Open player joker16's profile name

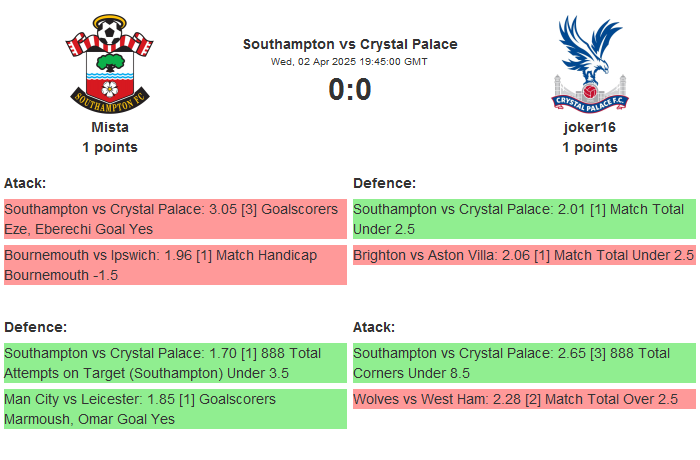(x=589, y=127)
